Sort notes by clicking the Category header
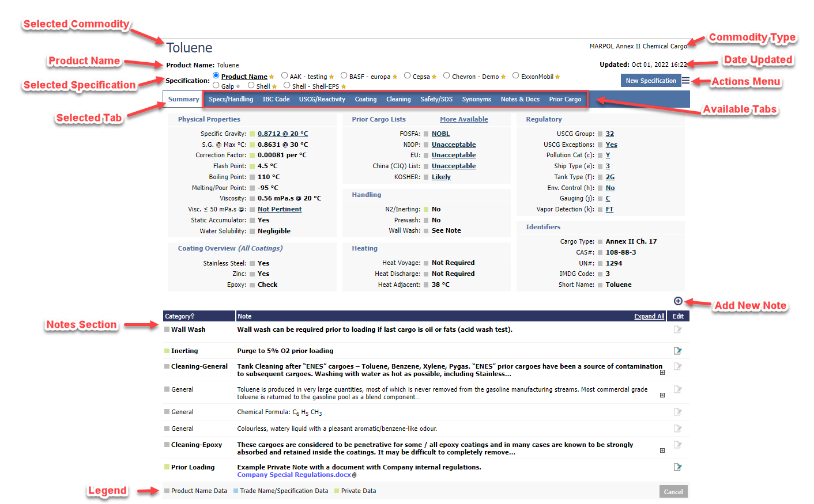This screenshot has width=814, height=504. point(178,316)
